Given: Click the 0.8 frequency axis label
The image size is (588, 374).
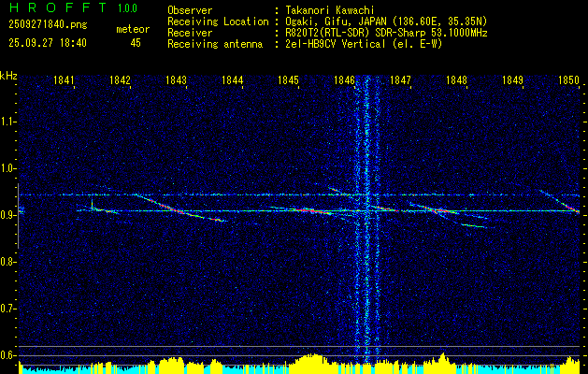Looking at the screenshot, I should [x=7, y=262].
